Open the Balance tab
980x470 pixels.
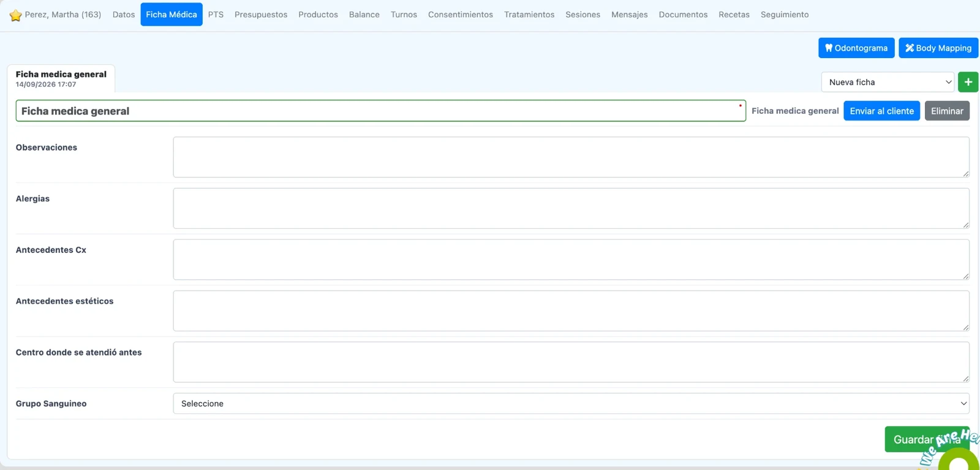(364, 15)
